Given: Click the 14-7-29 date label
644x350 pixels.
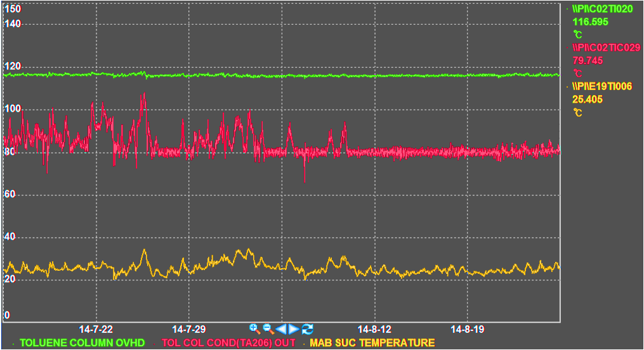Looking at the screenshot, I should tap(188, 329).
